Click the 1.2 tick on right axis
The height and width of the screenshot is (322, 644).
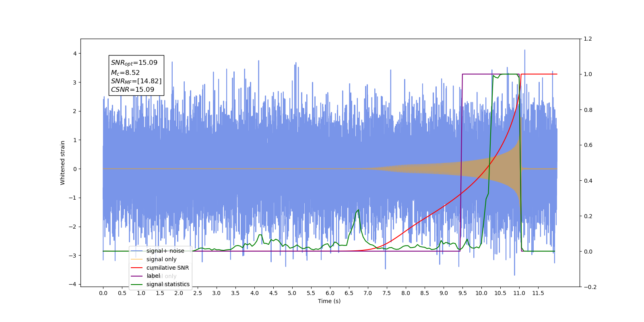[588, 39]
